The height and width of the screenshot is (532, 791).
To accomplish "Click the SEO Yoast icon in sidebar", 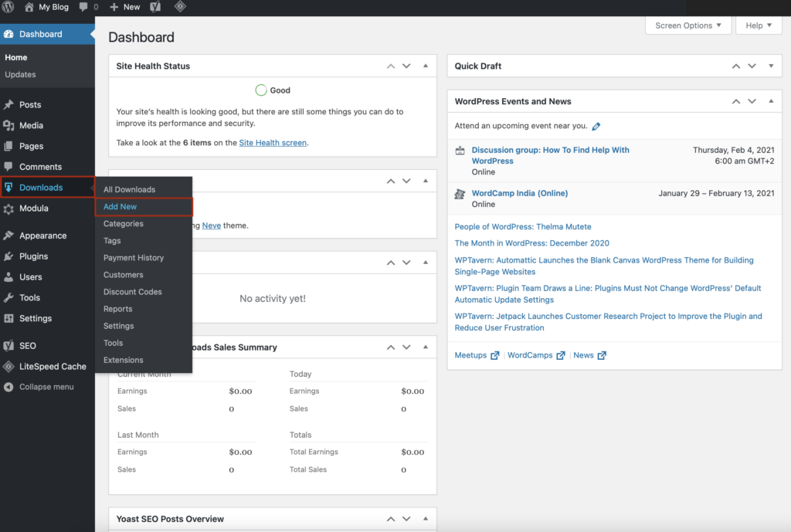I will [x=8, y=345].
